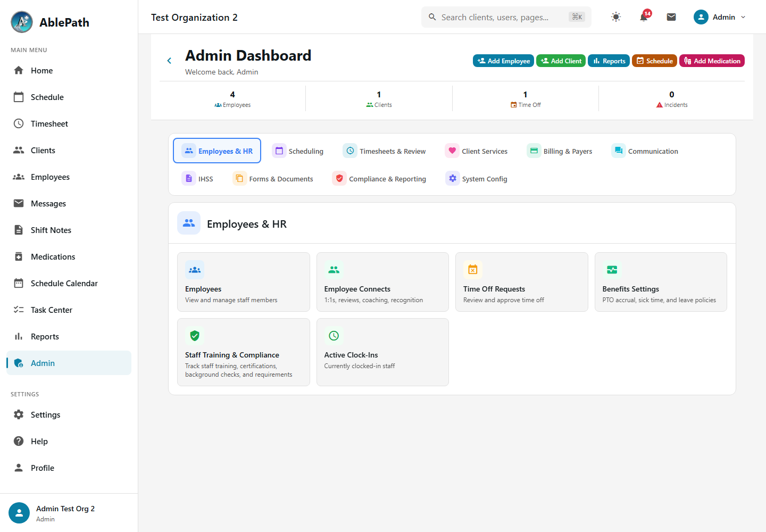Focus the search clients, users, pages field
The image size is (766, 532).
coord(506,17)
